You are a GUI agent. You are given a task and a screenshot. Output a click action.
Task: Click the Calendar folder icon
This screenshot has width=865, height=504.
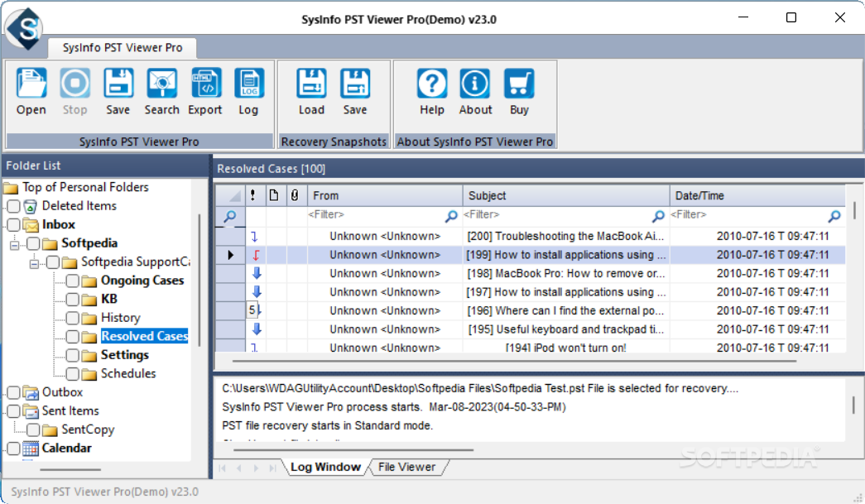point(31,449)
